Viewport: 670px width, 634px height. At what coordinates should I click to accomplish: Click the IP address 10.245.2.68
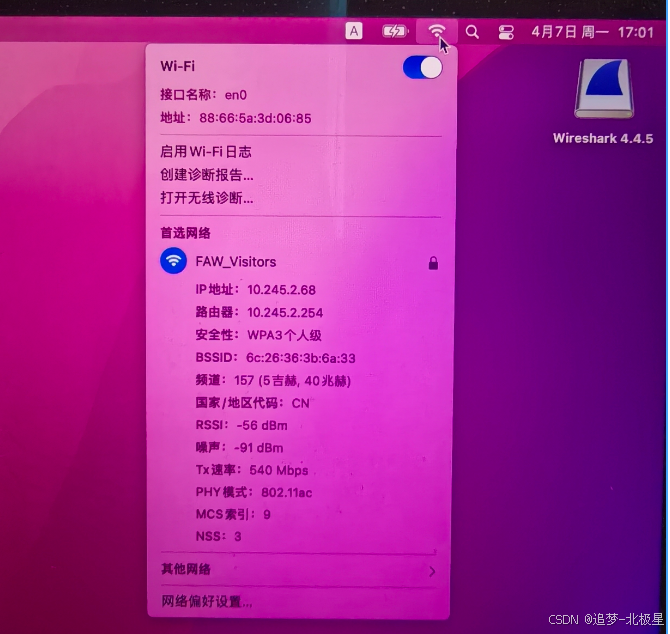tap(281, 290)
